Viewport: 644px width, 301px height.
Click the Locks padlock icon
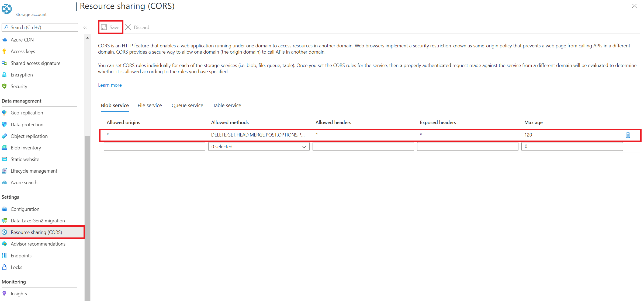click(x=4, y=267)
